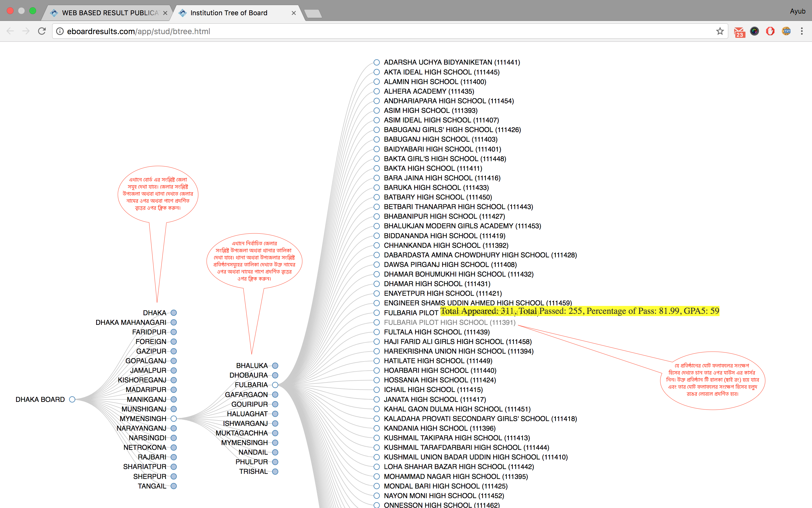
Task: Open the red shield ad-blocker extension
Action: [x=770, y=31]
